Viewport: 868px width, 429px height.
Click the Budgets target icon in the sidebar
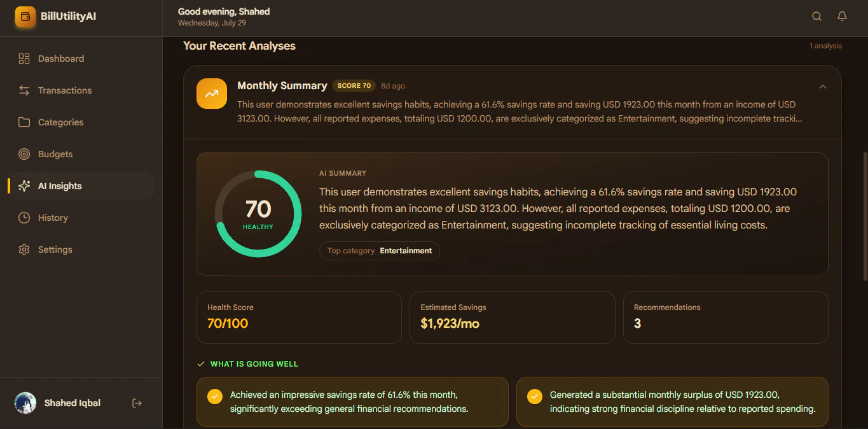tap(24, 154)
